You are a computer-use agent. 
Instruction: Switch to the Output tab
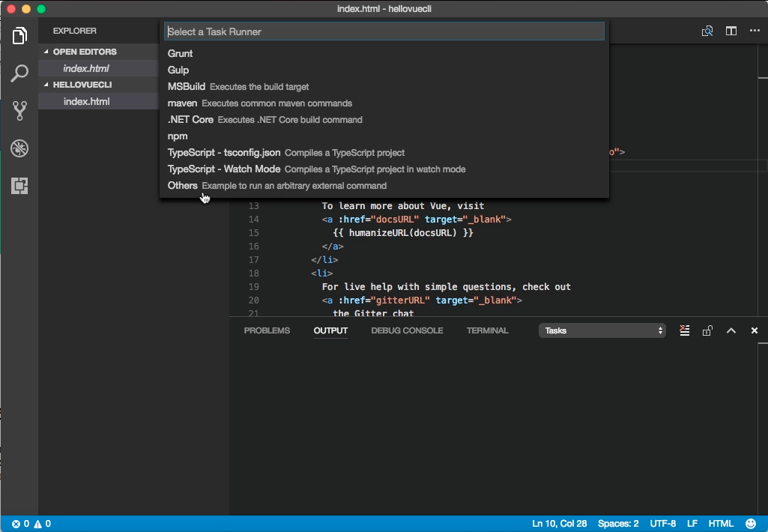click(x=330, y=330)
